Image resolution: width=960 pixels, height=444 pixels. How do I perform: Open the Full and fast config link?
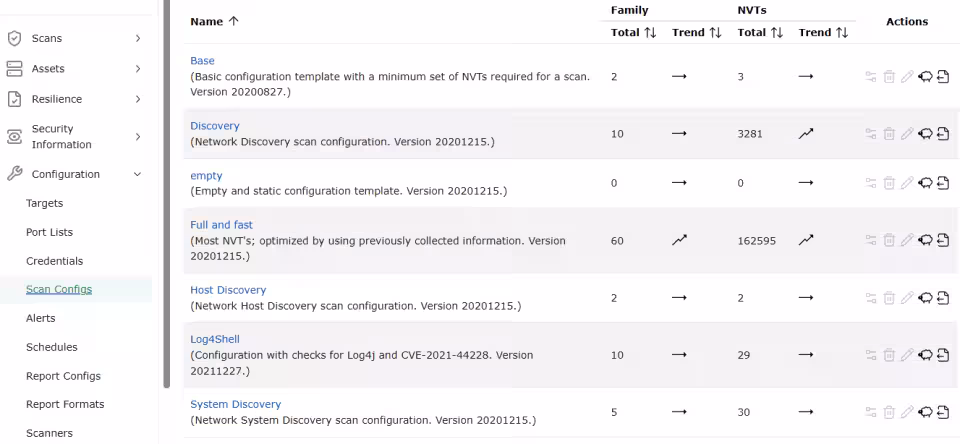tap(221, 225)
